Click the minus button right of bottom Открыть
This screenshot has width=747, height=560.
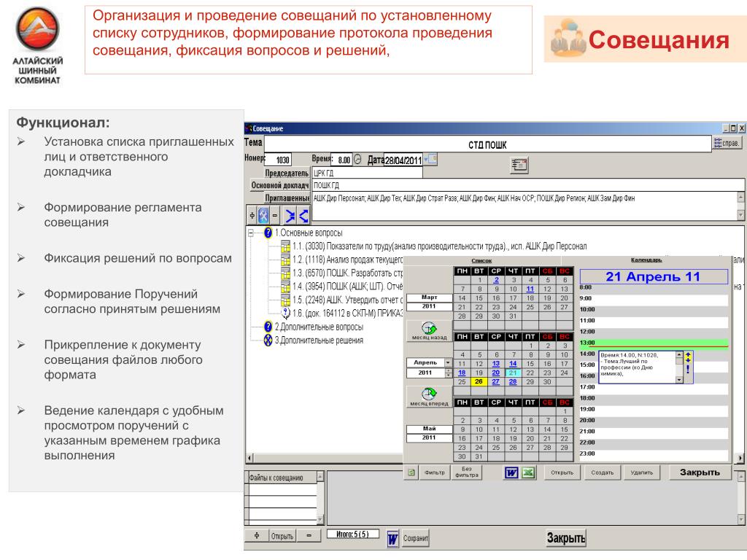click(x=309, y=536)
